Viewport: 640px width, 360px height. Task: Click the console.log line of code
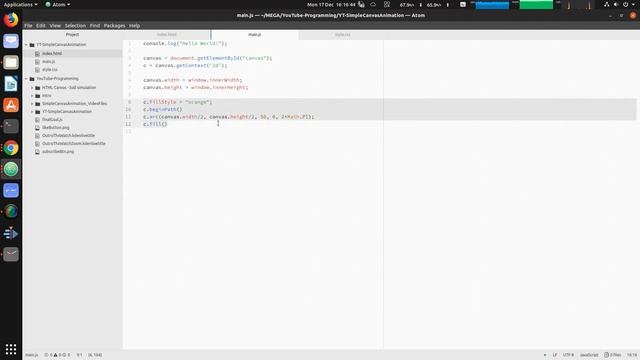[x=185, y=43]
